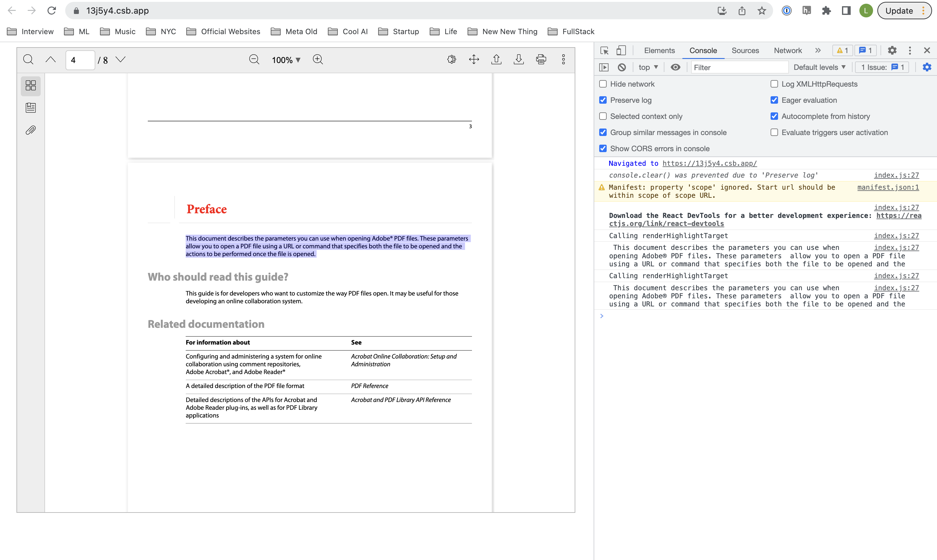
Task: Open the Default levels dropdown
Action: (819, 67)
